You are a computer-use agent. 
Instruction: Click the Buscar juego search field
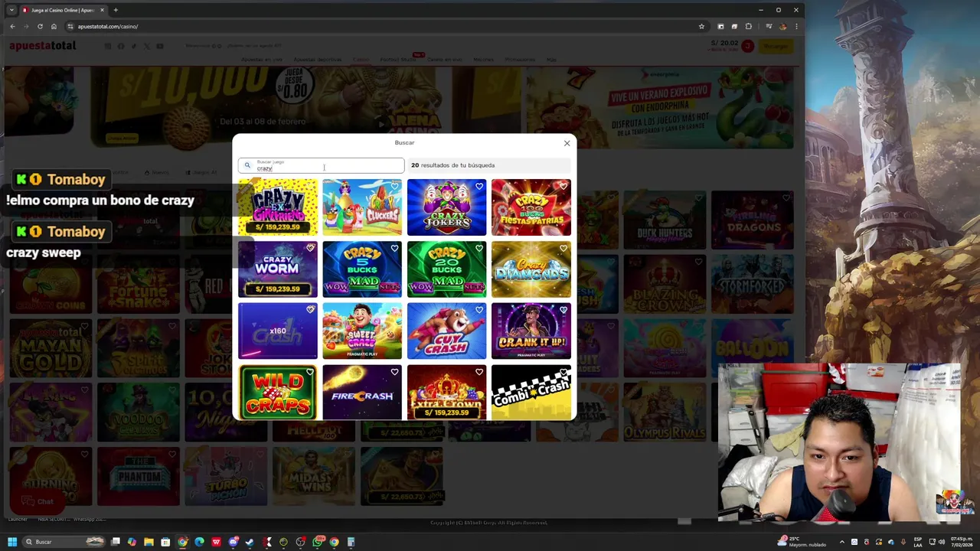pos(321,165)
